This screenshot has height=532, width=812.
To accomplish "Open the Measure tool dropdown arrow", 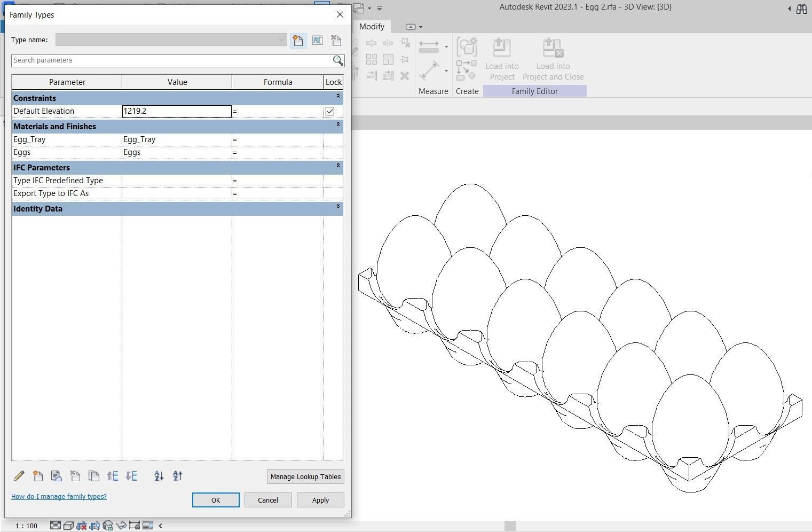I will 446,47.
